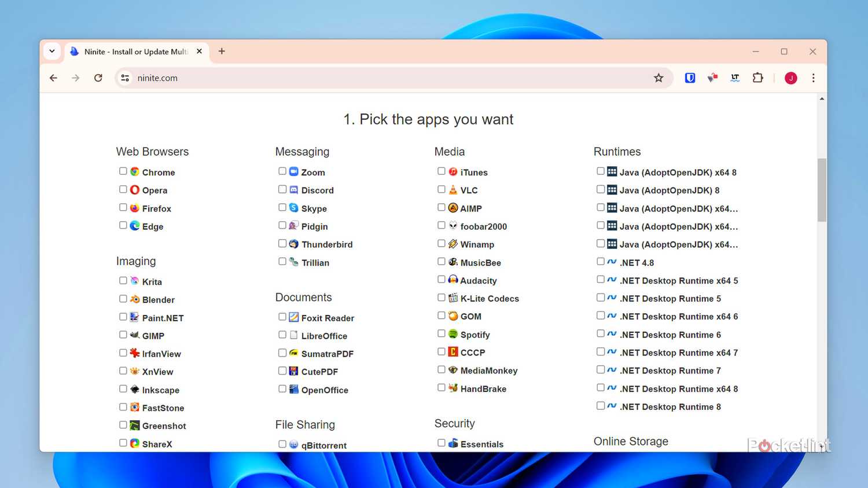Check the Chrome checkbox
The width and height of the screenshot is (868, 488).
(x=123, y=171)
